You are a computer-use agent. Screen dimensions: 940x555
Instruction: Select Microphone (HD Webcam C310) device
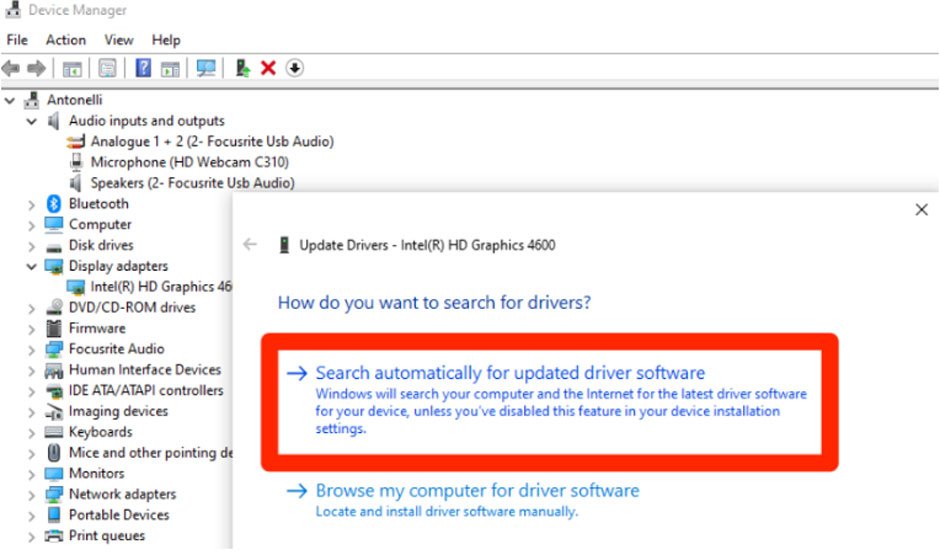(189, 162)
